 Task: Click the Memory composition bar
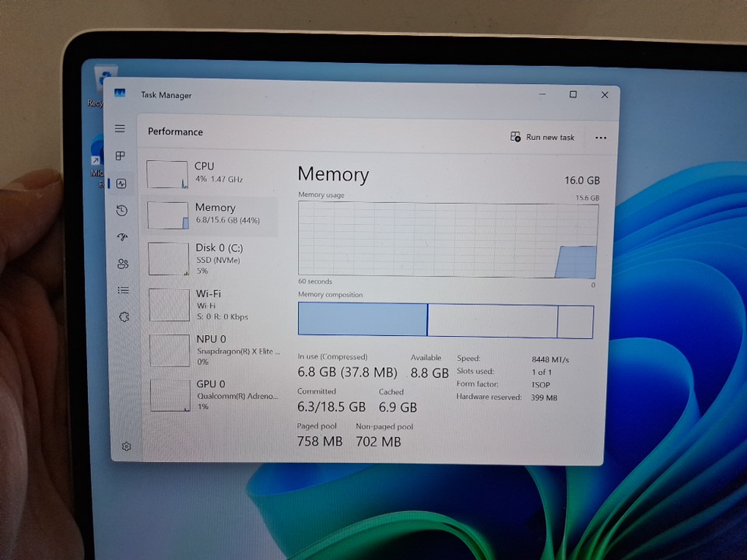(x=445, y=320)
